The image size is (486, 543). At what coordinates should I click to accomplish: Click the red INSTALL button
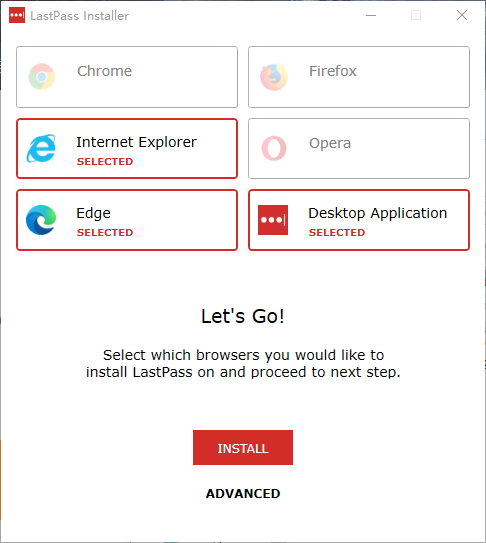(243, 447)
